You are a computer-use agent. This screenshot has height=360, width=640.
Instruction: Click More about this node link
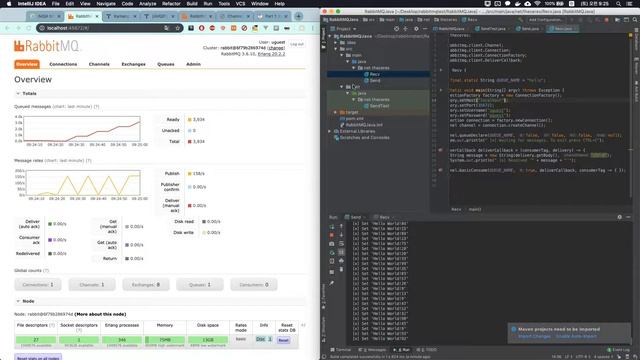pos(100,314)
